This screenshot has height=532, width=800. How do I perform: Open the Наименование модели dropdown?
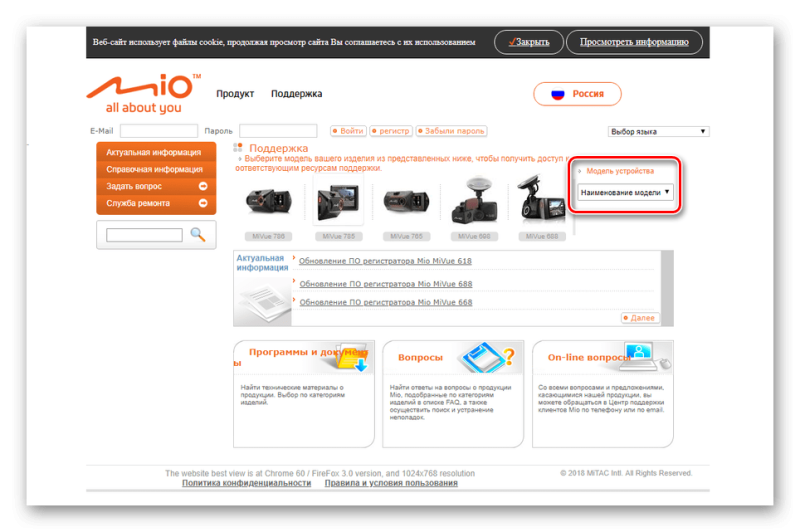[625, 192]
